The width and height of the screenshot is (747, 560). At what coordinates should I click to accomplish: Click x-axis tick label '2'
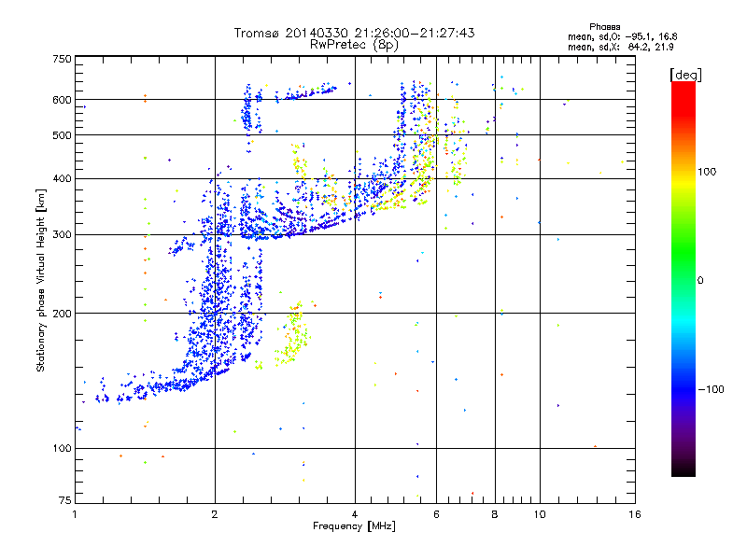tap(215, 514)
